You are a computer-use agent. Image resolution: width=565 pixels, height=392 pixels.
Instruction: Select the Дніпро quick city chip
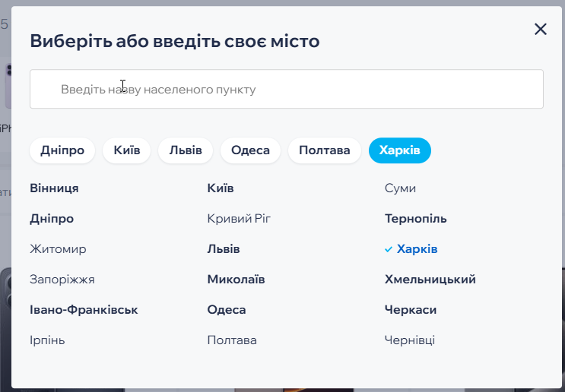(62, 150)
